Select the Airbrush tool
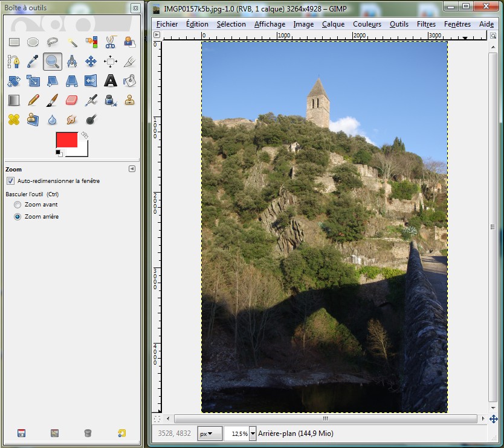The height and width of the screenshot is (448, 504). (x=91, y=100)
